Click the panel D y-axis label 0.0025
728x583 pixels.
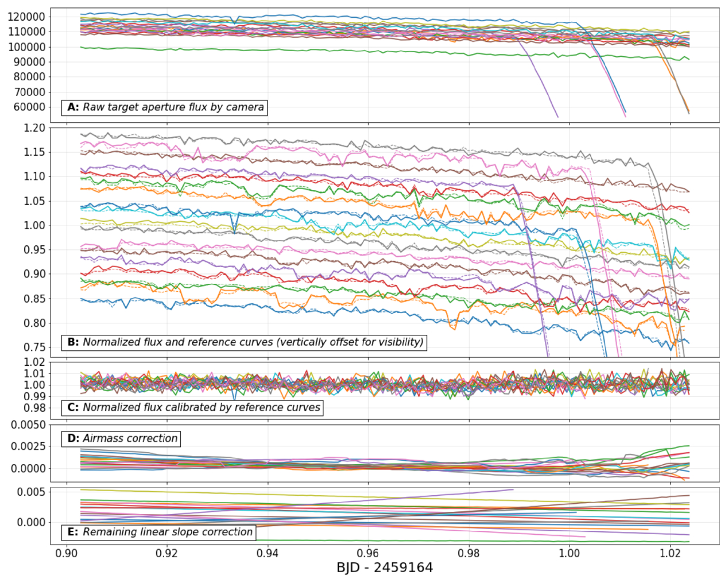[29, 447]
